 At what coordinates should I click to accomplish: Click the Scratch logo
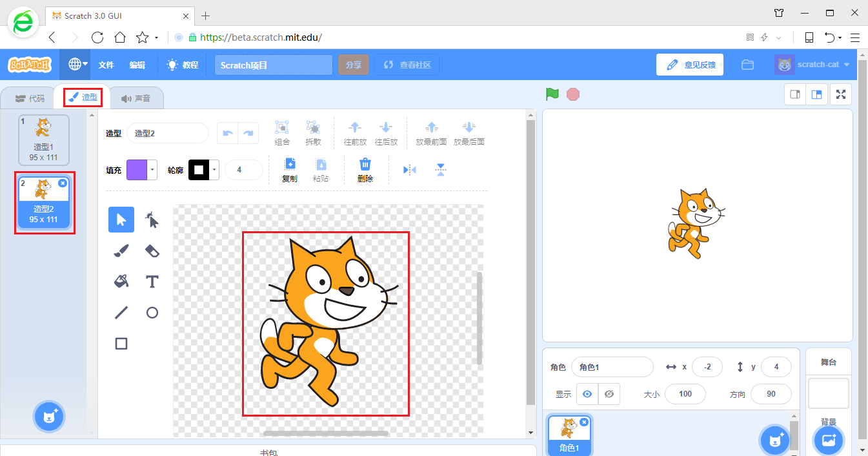(x=29, y=65)
